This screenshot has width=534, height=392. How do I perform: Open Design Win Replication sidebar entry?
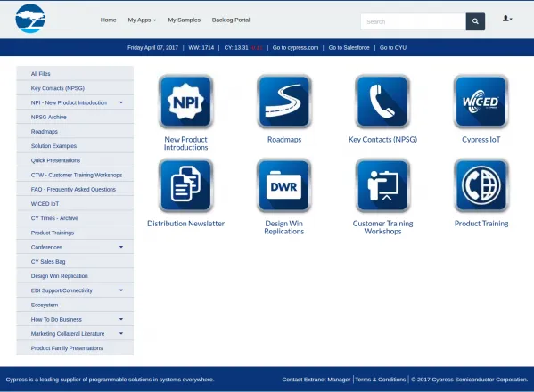75,276
